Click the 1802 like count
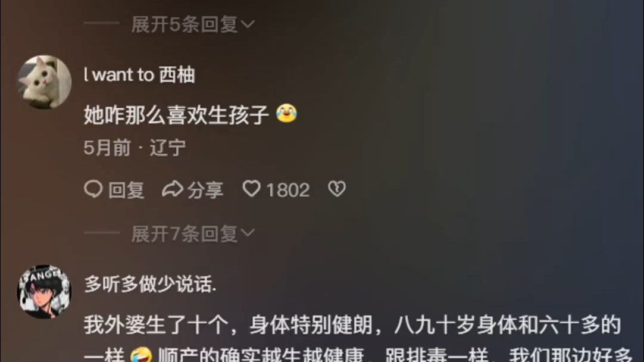644x362 pixels. [287, 191]
